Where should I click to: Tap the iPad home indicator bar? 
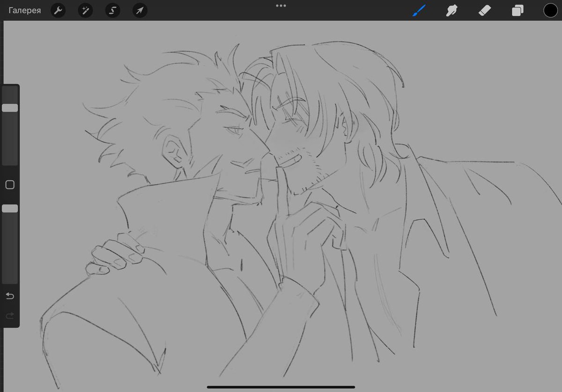pyautogui.click(x=281, y=387)
